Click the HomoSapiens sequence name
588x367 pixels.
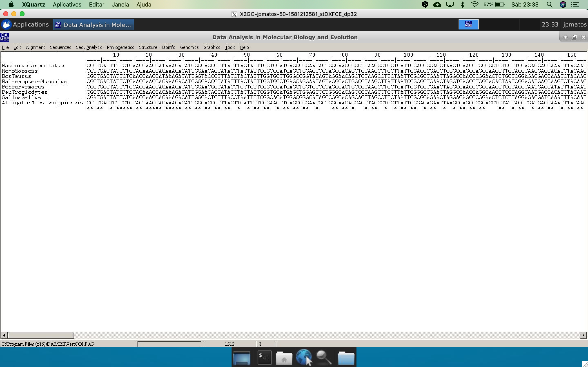click(x=20, y=71)
